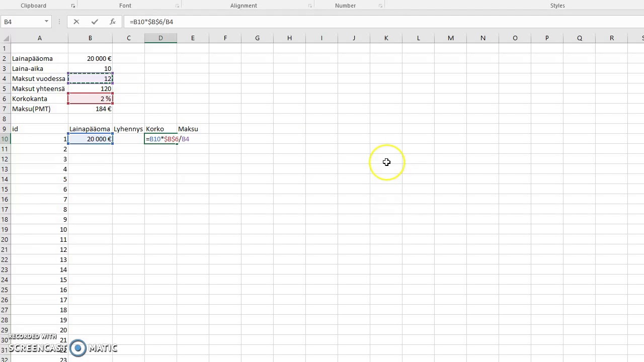Click the Maksu(PMT) 184 € cell

pyautogui.click(x=90, y=109)
